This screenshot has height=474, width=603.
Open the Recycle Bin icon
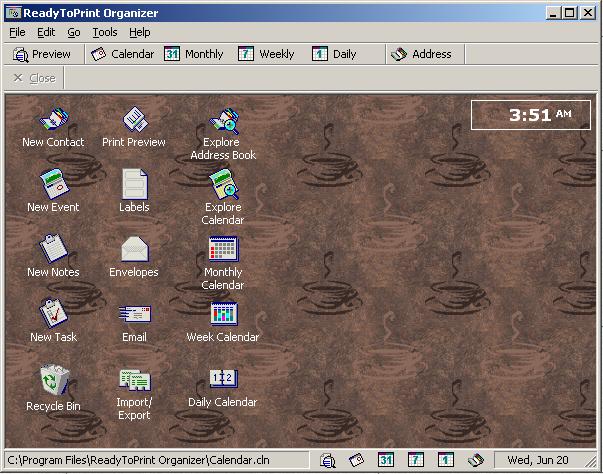coord(53,388)
